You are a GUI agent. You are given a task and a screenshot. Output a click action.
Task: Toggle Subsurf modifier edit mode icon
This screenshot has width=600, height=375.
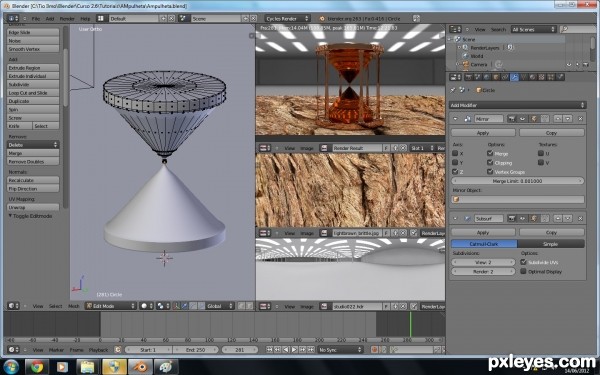[534, 218]
